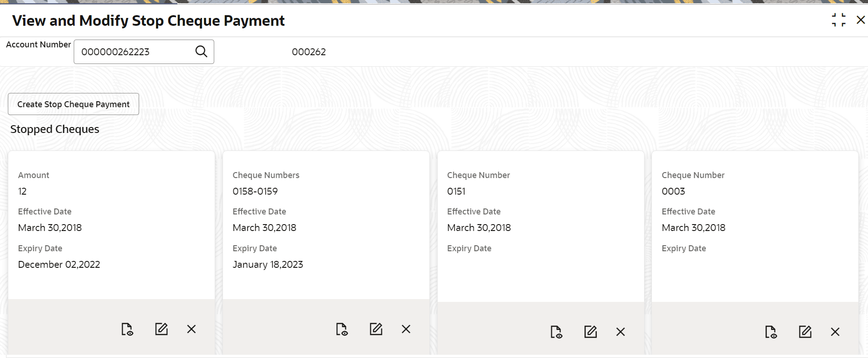Click the delete icon on cheque 0158-0159

[406, 329]
